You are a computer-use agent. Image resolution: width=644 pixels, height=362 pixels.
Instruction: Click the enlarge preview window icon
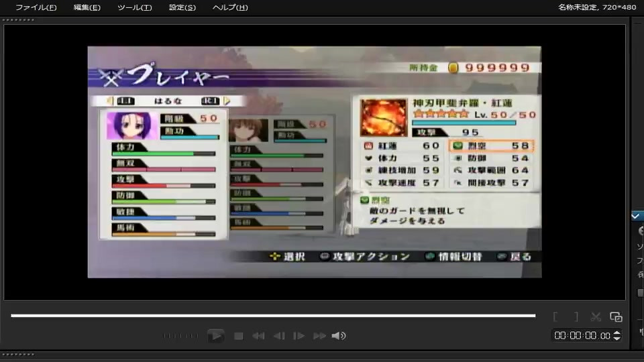coord(616,317)
